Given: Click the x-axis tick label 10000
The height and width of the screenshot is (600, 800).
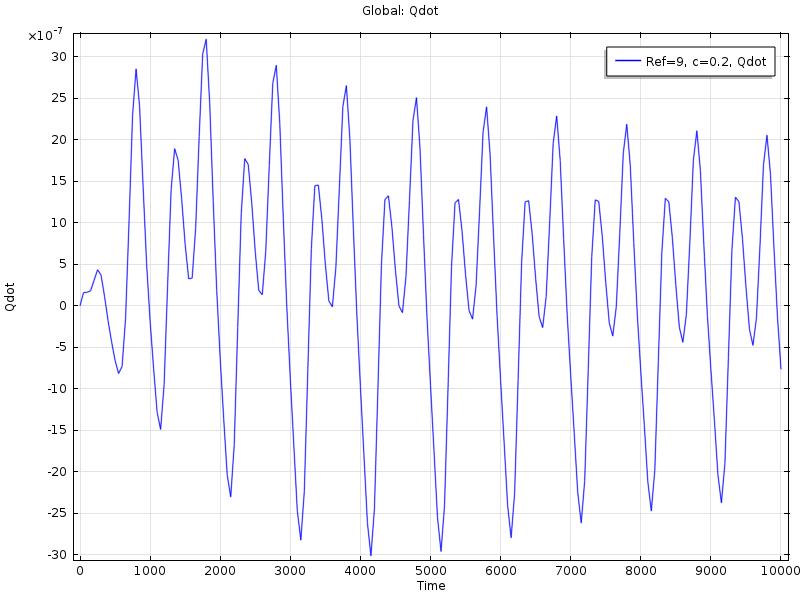Looking at the screenshot, I should point(781,571).
